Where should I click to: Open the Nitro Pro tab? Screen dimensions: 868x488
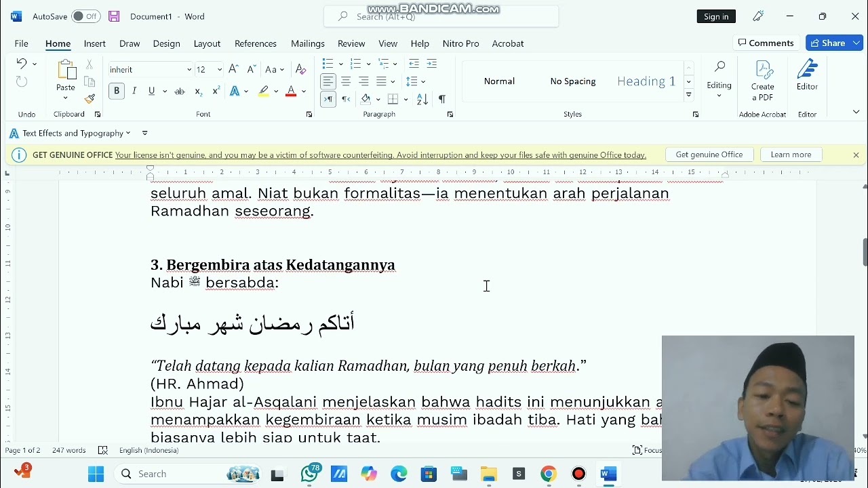point(461,43)
